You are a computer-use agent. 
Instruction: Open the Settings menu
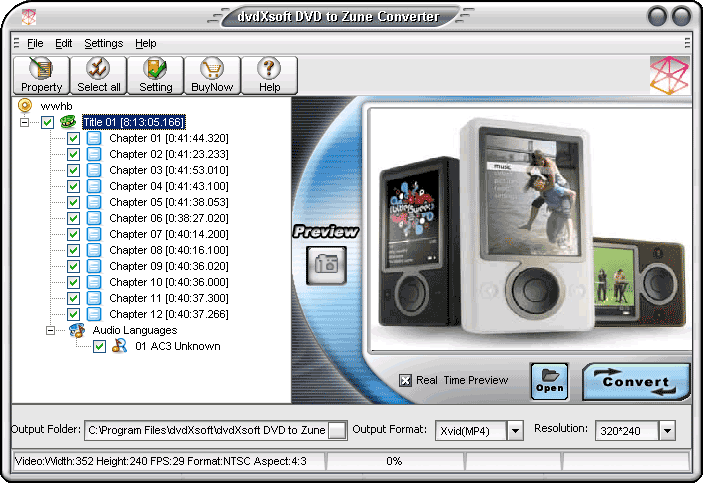point(103,43)
